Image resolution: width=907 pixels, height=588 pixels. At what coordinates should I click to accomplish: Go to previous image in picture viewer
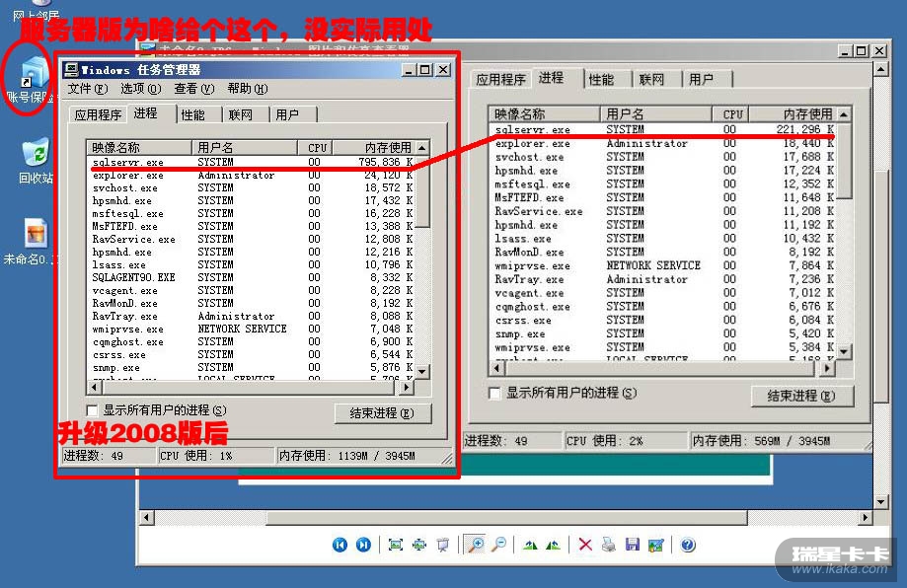[x=340, y=545]
